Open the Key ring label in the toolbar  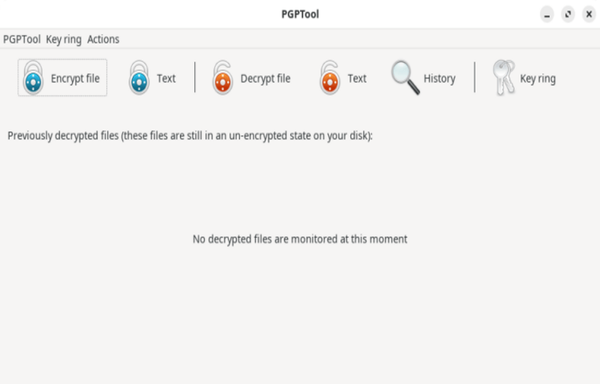[x=538, y=78]
